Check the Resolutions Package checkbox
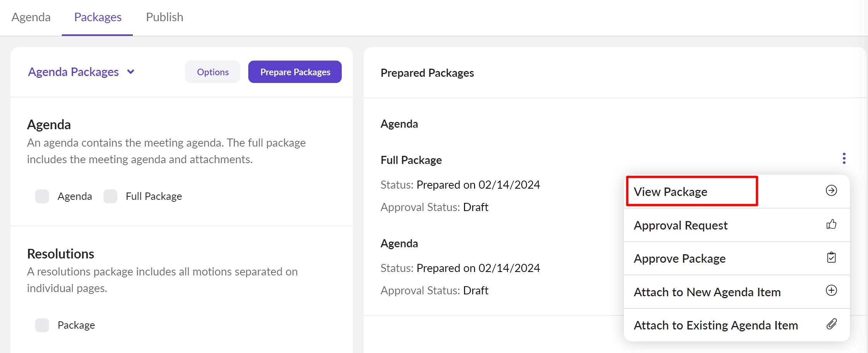Image resolution: width=868 pixels, height=353 pixels. 42,325
